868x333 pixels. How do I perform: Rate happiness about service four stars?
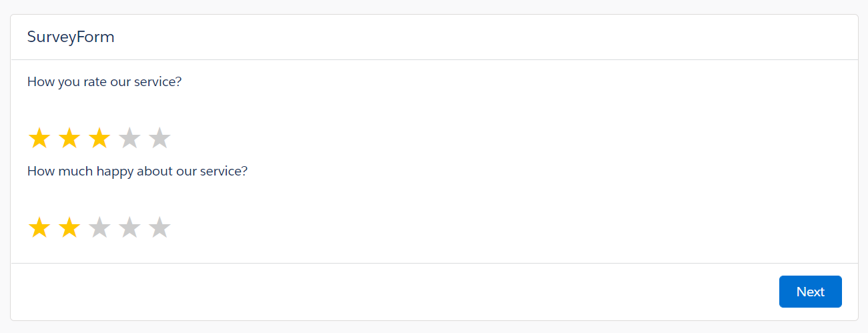tap(129, 228)
